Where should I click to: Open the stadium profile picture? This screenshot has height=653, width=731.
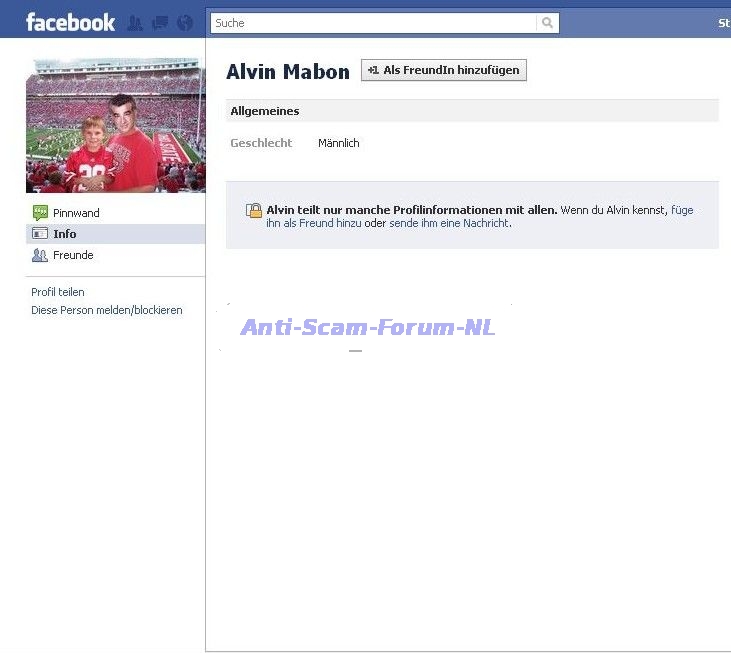pos(115,125)
